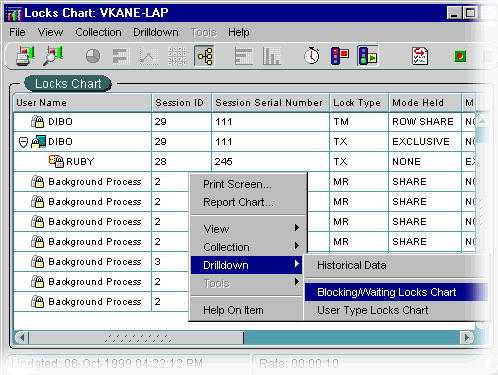Open User Type Locks Chart drilldown
This screenshot has height=375, width=498.
pos(396,310)
